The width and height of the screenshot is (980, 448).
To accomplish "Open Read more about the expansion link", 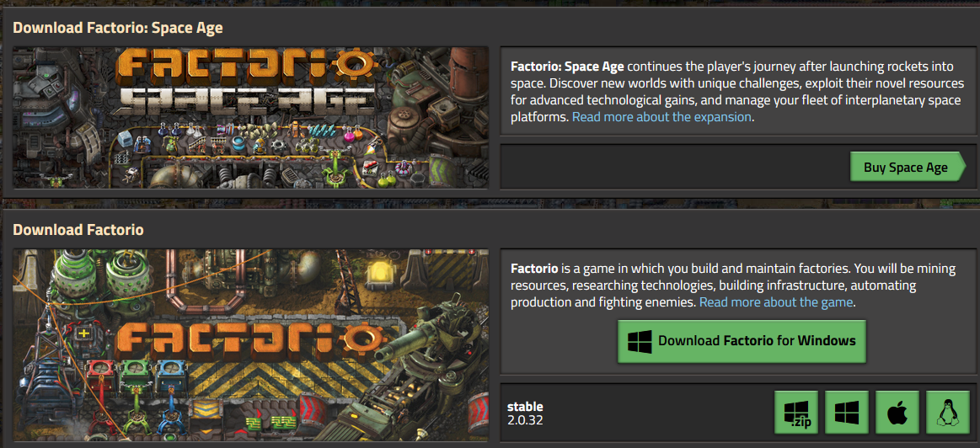I will tap(661, 117).
